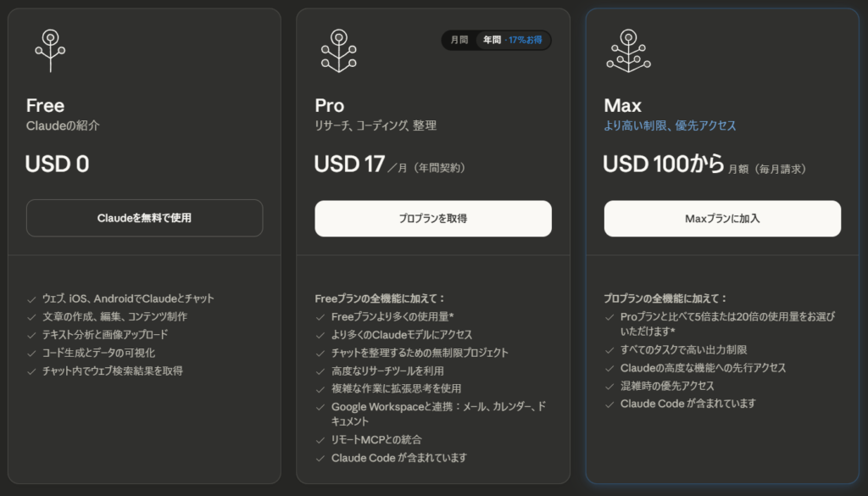868x496 pixels.
Task: Select 年間 annual billing option
Action: (x=492, y=40)
